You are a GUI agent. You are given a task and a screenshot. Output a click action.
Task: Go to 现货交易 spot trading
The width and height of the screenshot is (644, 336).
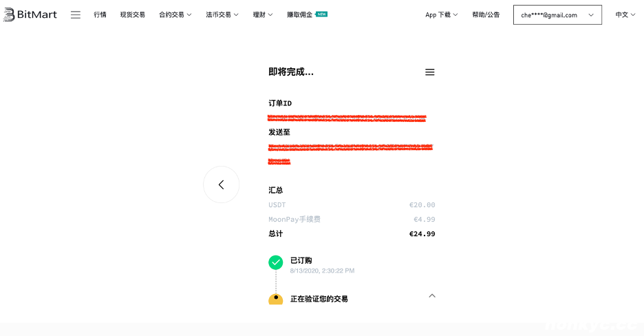133,14
